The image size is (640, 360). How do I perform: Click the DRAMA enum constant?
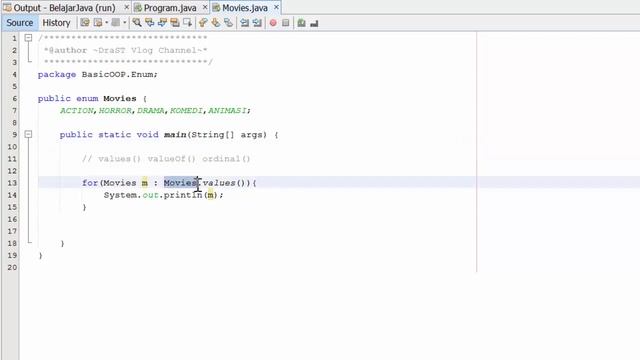coord(151,111)
